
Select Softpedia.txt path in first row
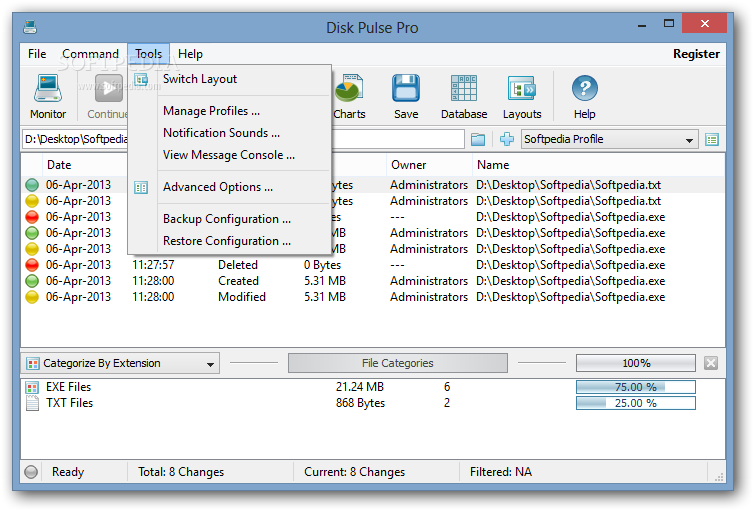coord(568,185)
